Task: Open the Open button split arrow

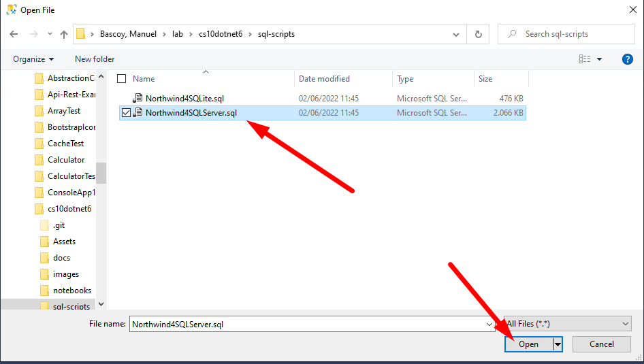Action: [558, 344]
